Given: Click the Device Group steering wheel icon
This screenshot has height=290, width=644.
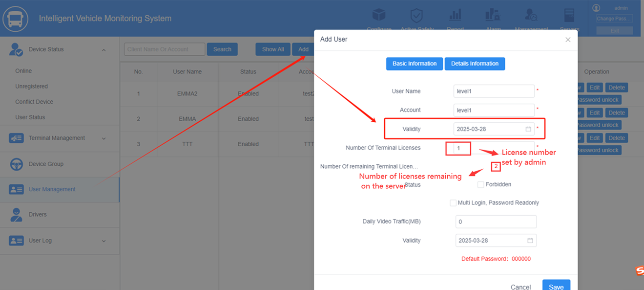Looking at the screenshot, I should coord(16,164).
